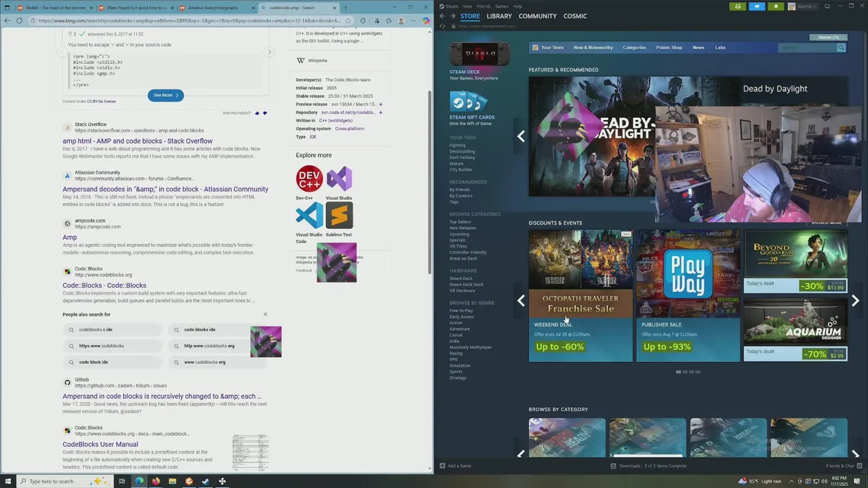This screenshot has height=488, width=868.
Task: Open Task View on taskbar
Action: 122,481
